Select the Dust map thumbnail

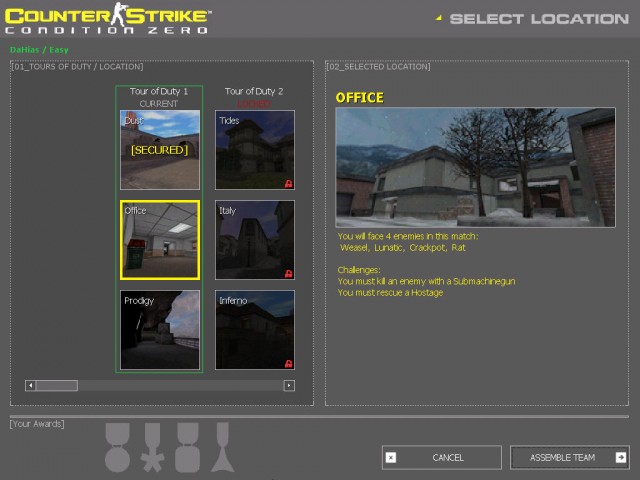click(160, 150)
